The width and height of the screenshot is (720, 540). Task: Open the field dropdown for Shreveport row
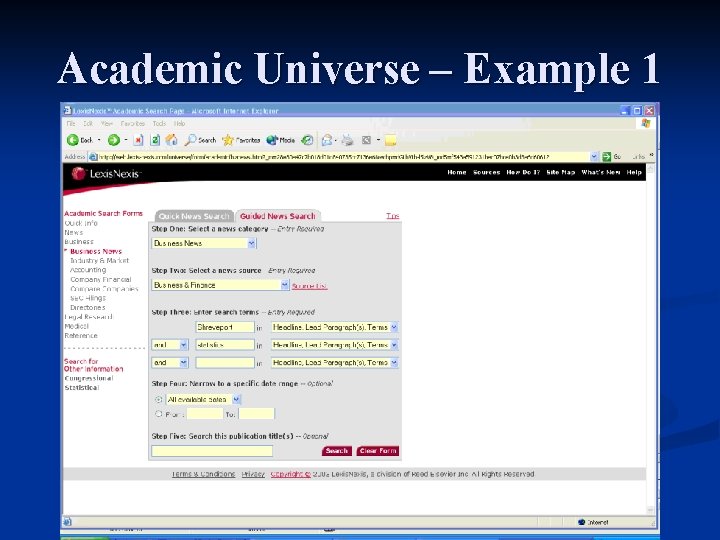(x=394, y=327)
